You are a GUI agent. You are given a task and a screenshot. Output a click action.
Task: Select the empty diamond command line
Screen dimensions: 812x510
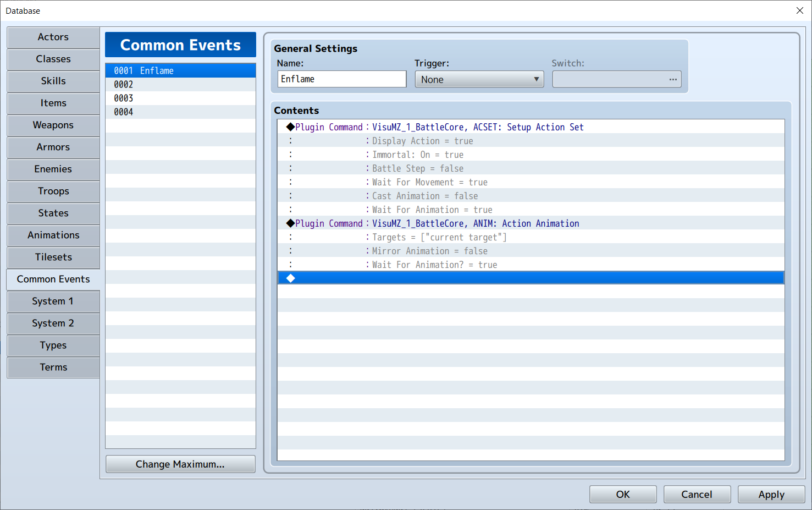(x=530, y=278)
